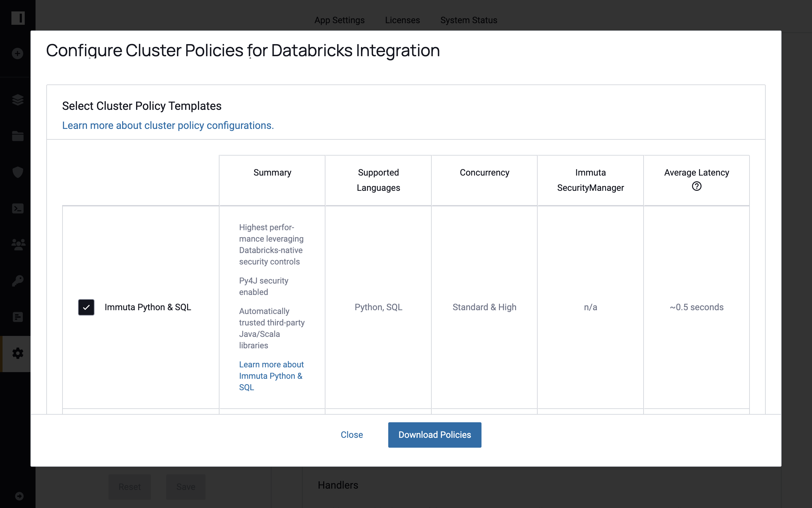
Task: Click the Standard & High cell
Action: tap(484, 307)
